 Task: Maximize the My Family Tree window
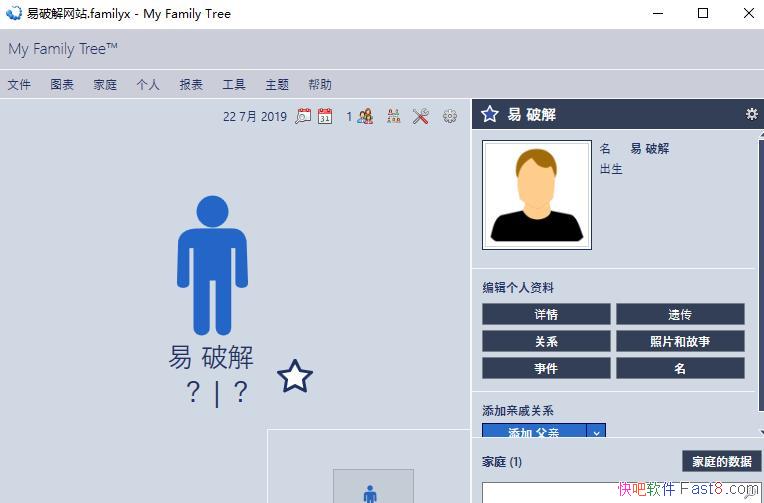(x=703, y=13)
